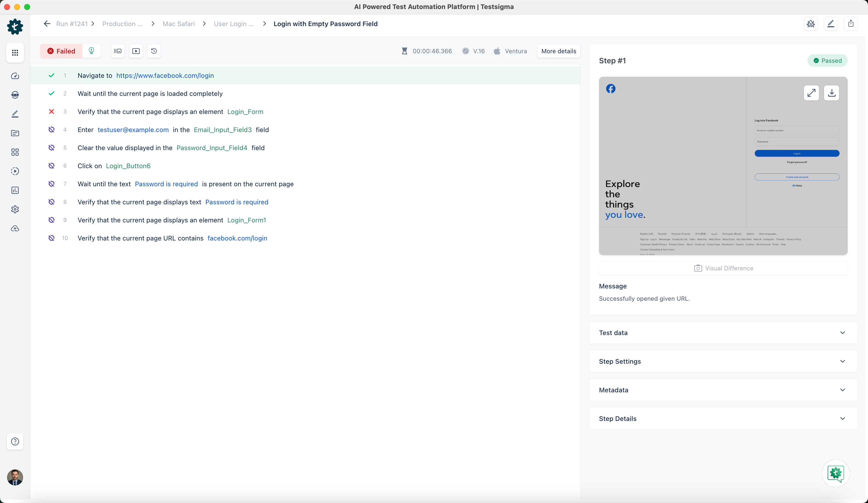Click the not-executed icon on step 10

point(51,238)
